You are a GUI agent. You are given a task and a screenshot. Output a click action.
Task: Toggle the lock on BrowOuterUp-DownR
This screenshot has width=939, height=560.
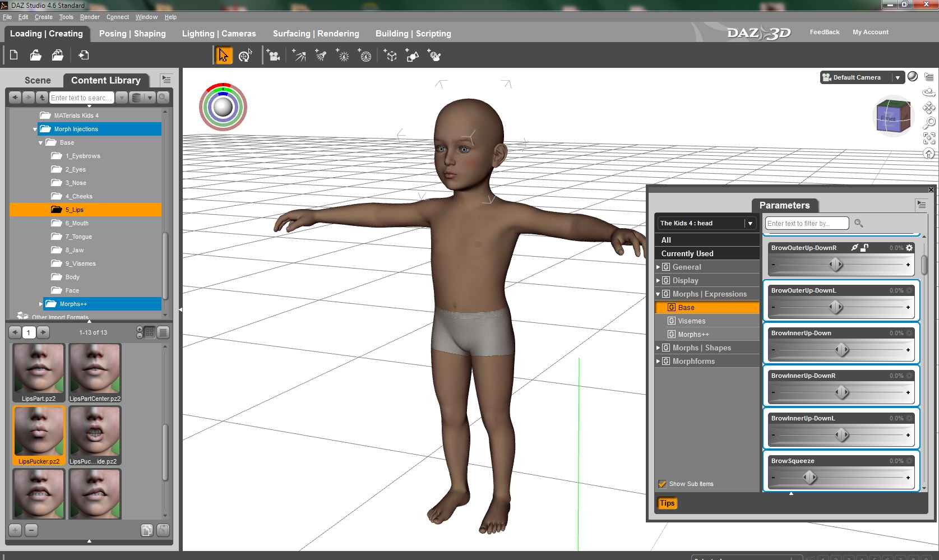click(864, 248)
